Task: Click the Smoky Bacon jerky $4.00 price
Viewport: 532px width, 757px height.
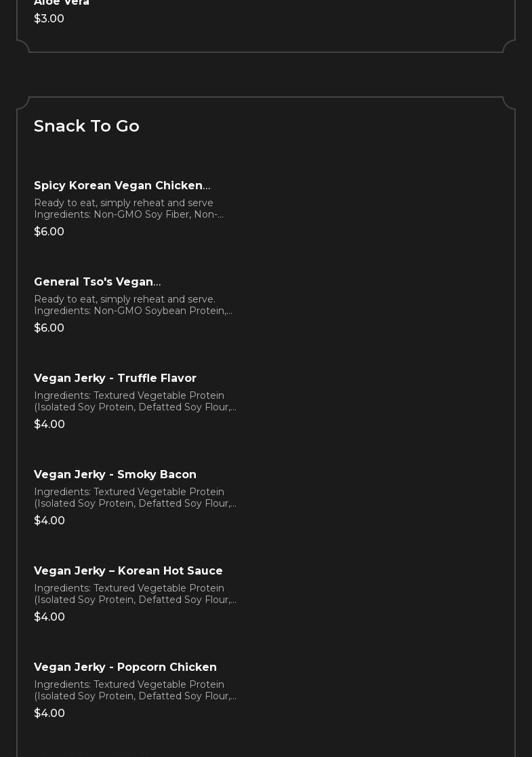Action: [49, 520]
